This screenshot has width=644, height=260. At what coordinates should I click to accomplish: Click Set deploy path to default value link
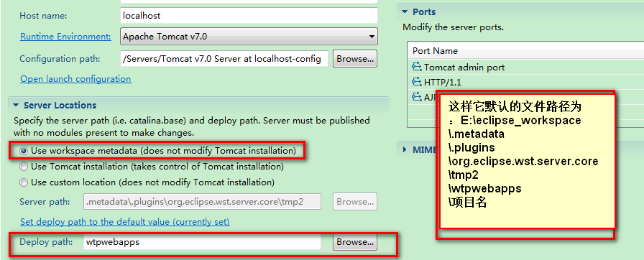tap(125, 222)
